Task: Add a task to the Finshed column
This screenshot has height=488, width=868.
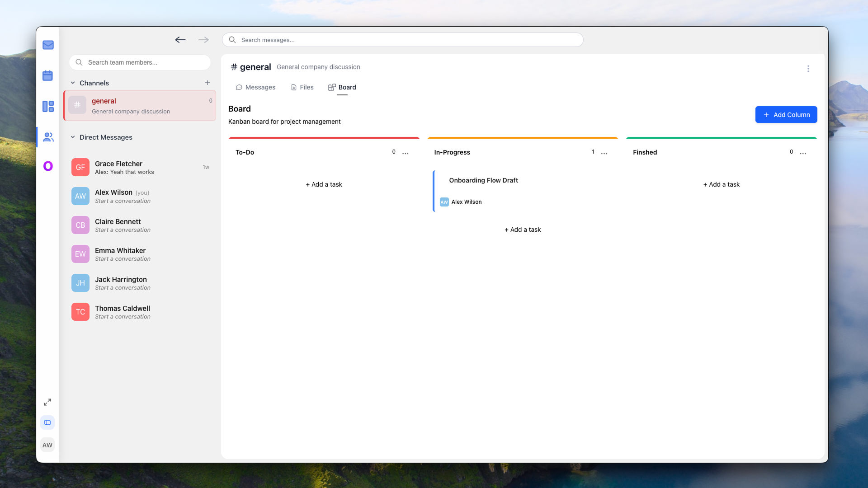Action: (x=721, y=184)
